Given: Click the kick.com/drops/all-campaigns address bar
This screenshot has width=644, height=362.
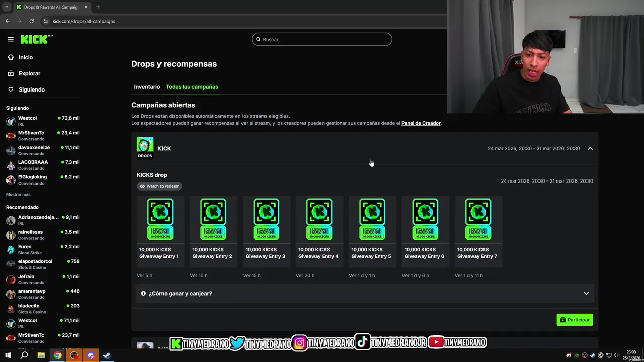Looking at the screenshot, I should point(84,21).
